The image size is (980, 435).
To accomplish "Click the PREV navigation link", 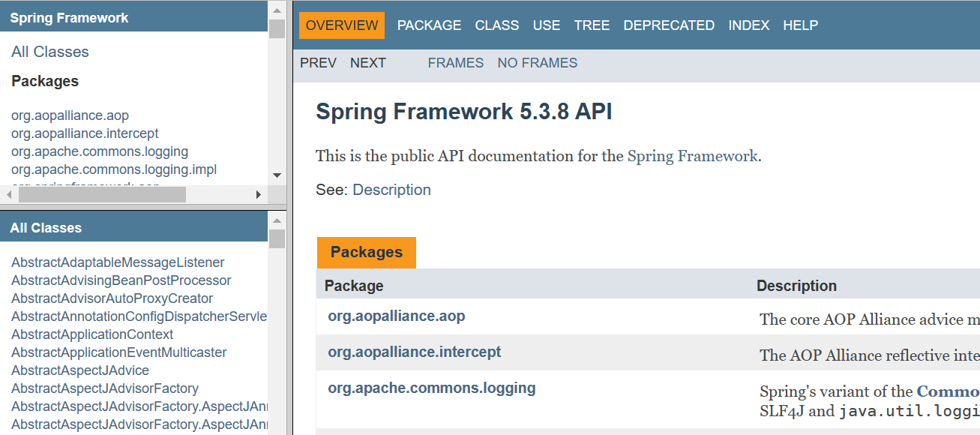I will (318, 63).
